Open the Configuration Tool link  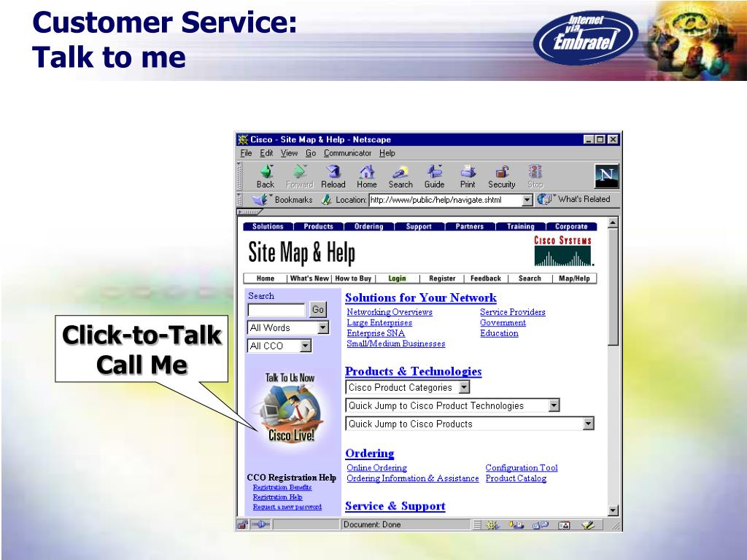[x=522, y=467]
